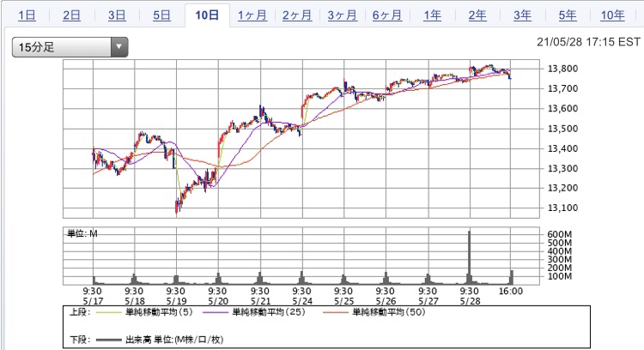
Task: Open the 15分足 interval dropdown
Action: (x=70, y=47)
